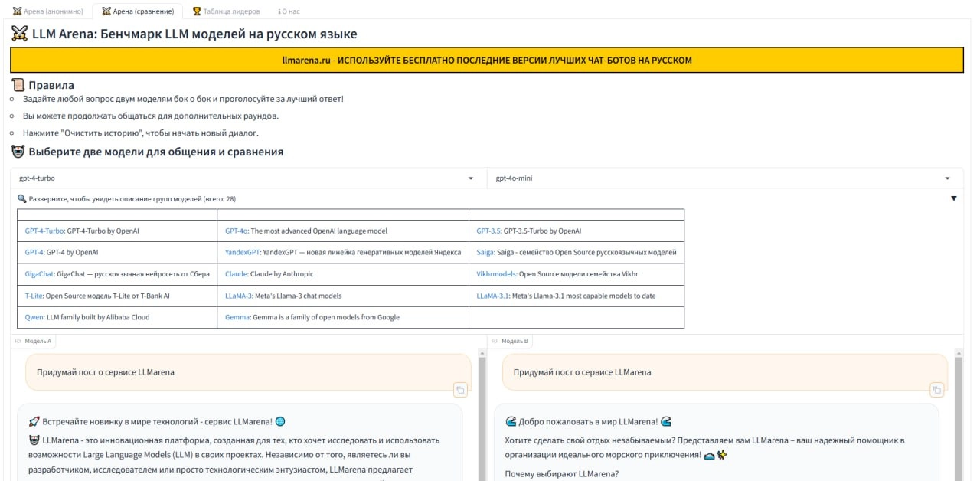Click the wave emoji starting Модель B reply

pyautogui.click(x=511, y=421)
